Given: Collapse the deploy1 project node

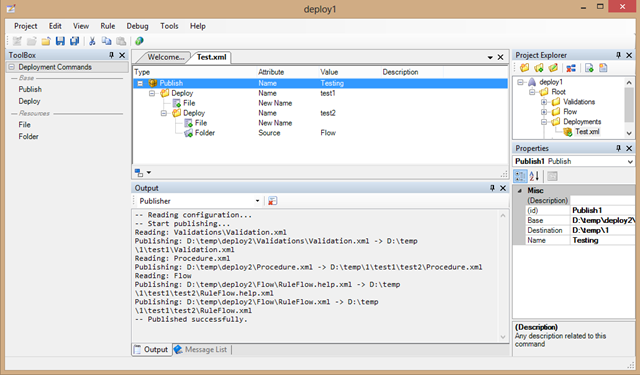Looking at the screenshot, I should [520, 82].
